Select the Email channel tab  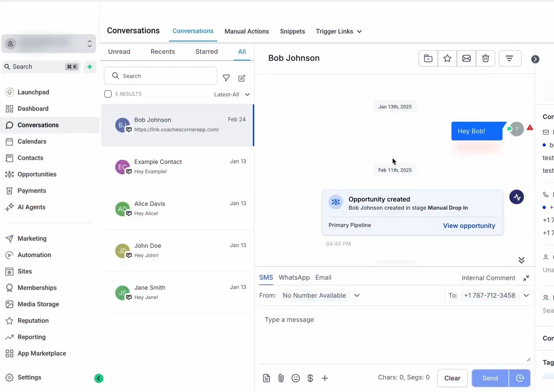click(323, 277)
